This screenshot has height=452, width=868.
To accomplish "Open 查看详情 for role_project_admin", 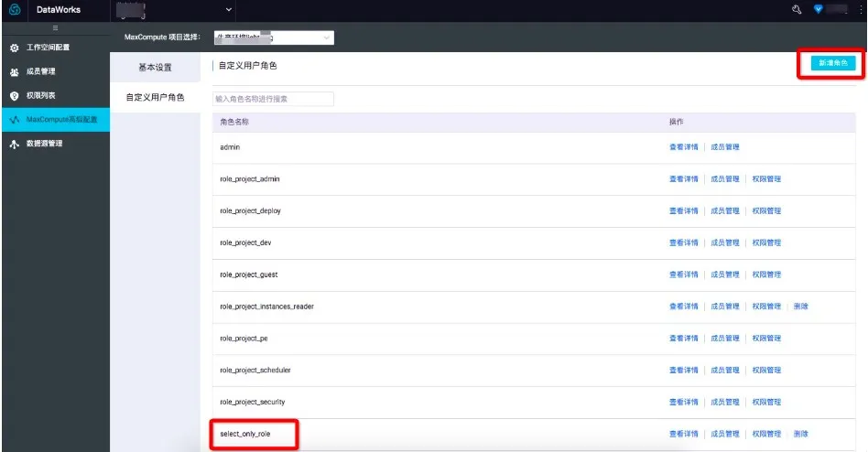I will [684, 179].
